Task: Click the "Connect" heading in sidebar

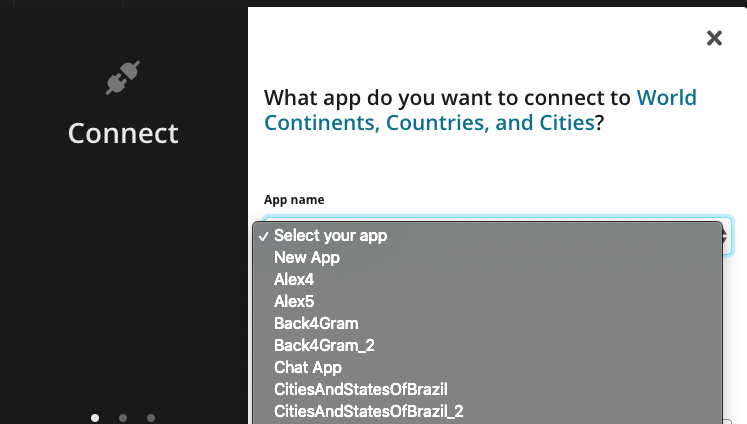Action: [123, 133]
